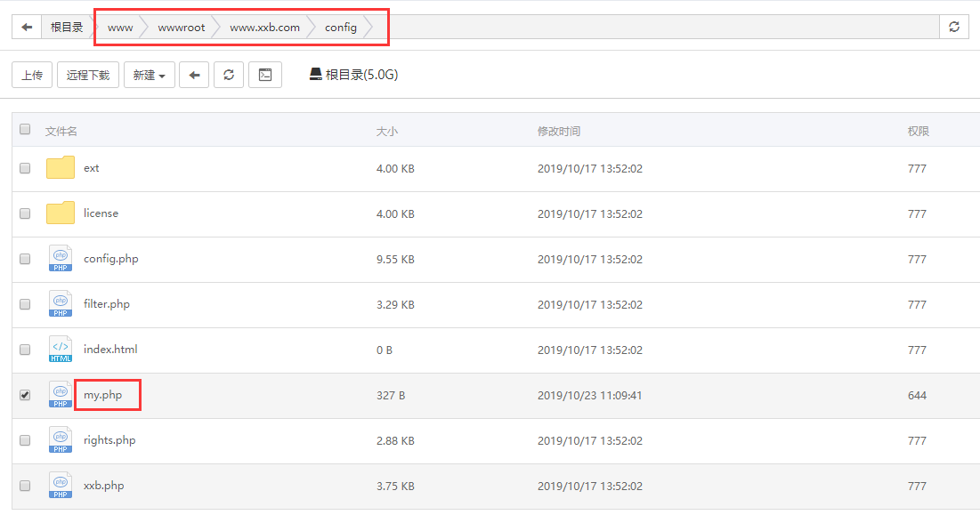Tick the checkbox beside xxb.php
This screenshot has height=515, width=980.
(25, 486)
